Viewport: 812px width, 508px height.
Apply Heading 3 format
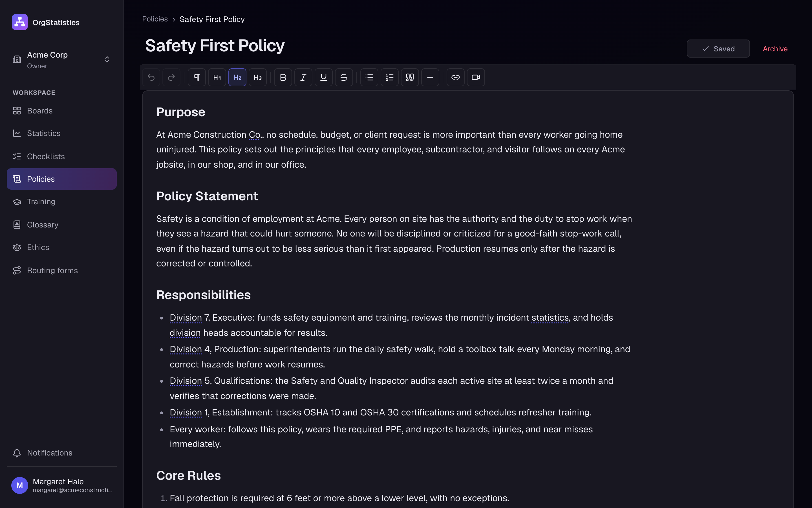[258, 77]
